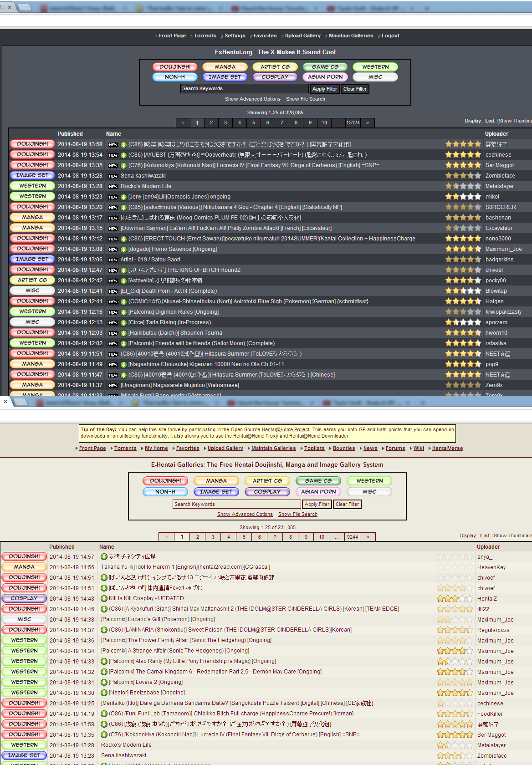
Task: Click the star rating on the HentaiZ row
Action: click(x=455, y=598)
